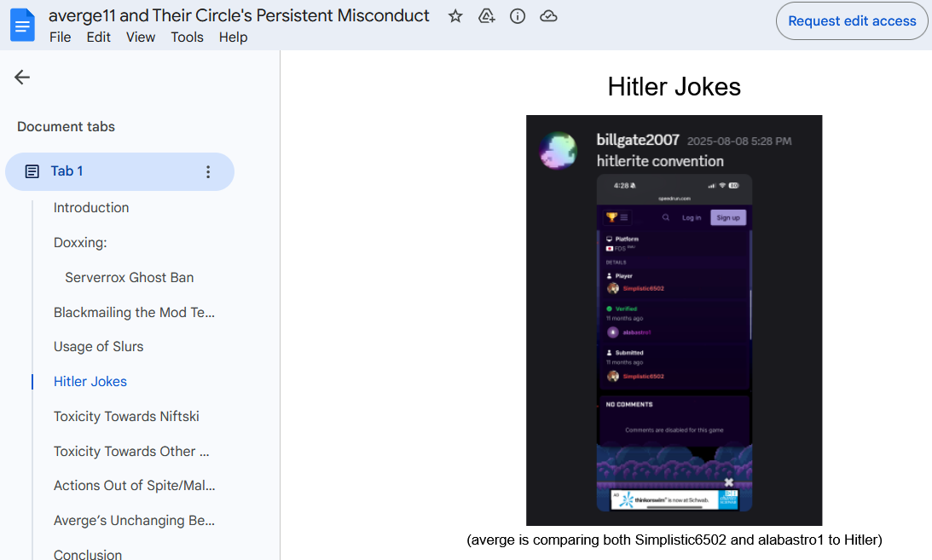Open the Edit menu
The height and width of the screenshot is (560, 932).
coord(99,38)
